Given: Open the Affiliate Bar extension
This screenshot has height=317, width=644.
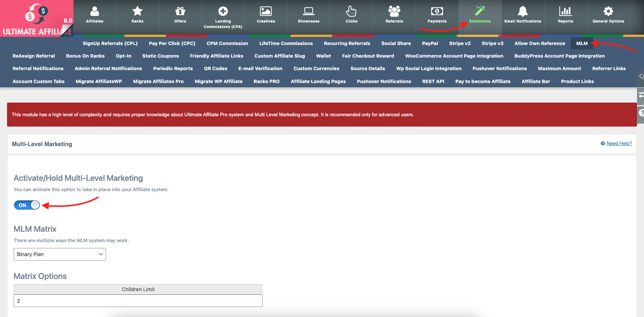Looking at the screenshot, I should point(536,82).
